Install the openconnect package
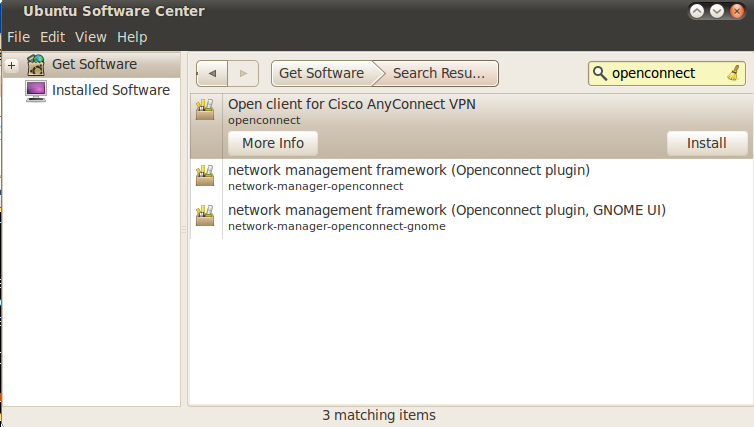Viewport: 754px width, 427px height. 706,143
